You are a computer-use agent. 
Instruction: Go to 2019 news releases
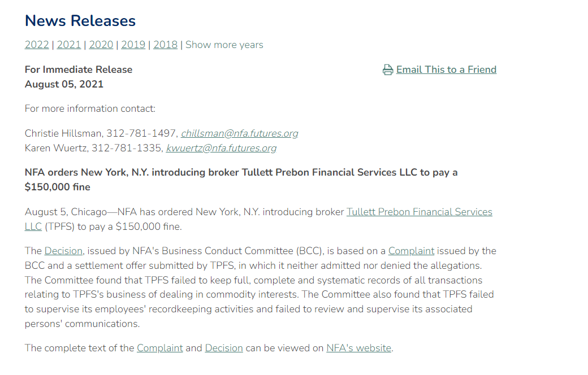[133, 45]
